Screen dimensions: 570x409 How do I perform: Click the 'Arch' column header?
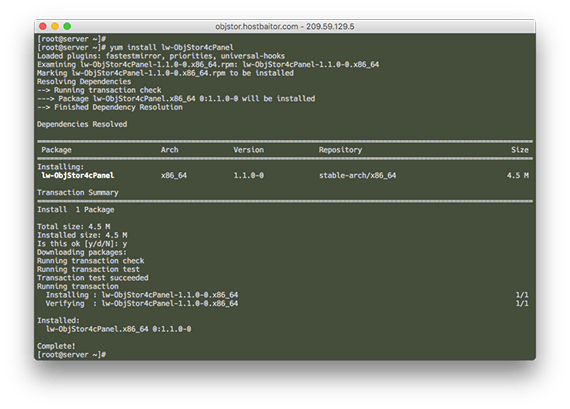(170, 150)
